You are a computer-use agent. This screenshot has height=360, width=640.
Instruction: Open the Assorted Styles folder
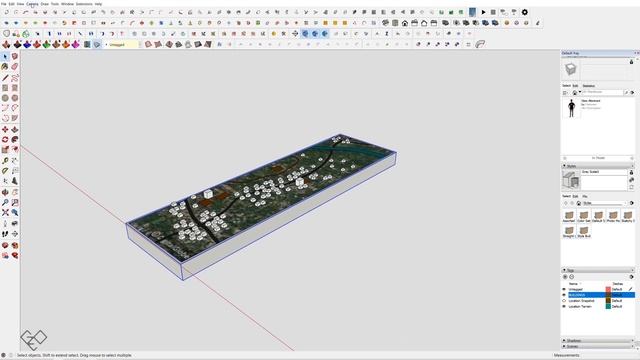click(x=569, y=216)
